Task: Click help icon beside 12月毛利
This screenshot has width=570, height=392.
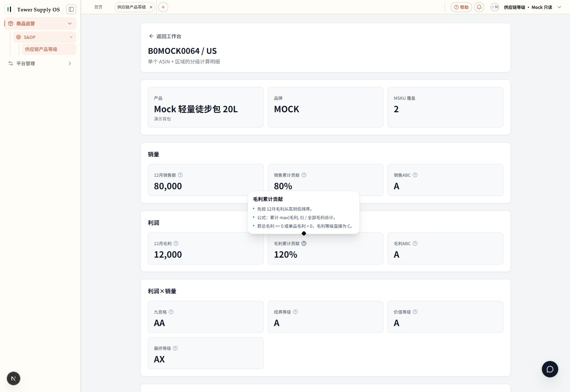Action: pyautogui.click(x=176, y=243)
